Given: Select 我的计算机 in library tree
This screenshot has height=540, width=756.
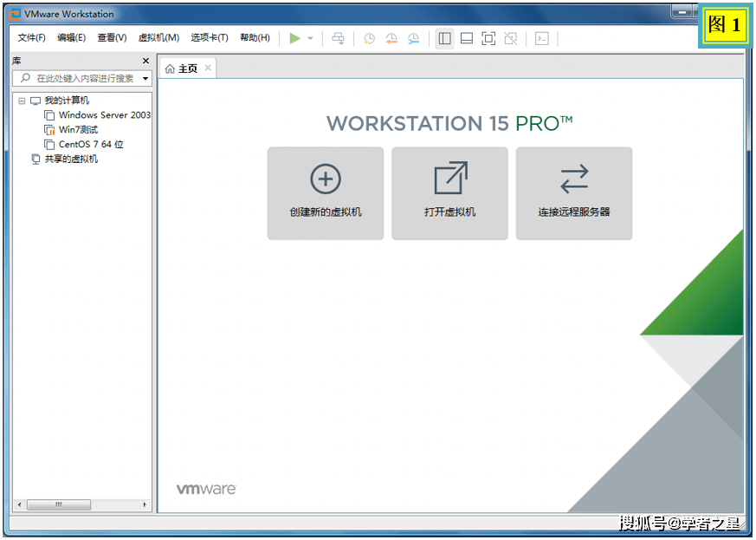Looking at the screenshot, I should 67,101.
